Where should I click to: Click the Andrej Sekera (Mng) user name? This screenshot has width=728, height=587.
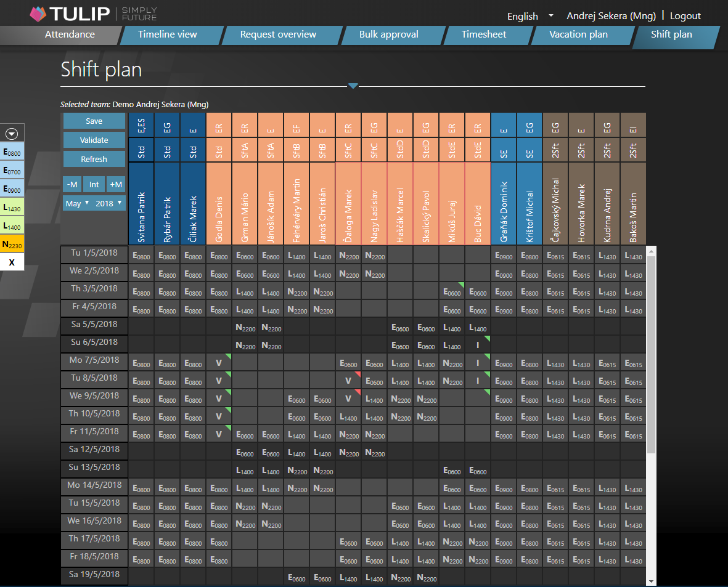click(x=611, y=16)
